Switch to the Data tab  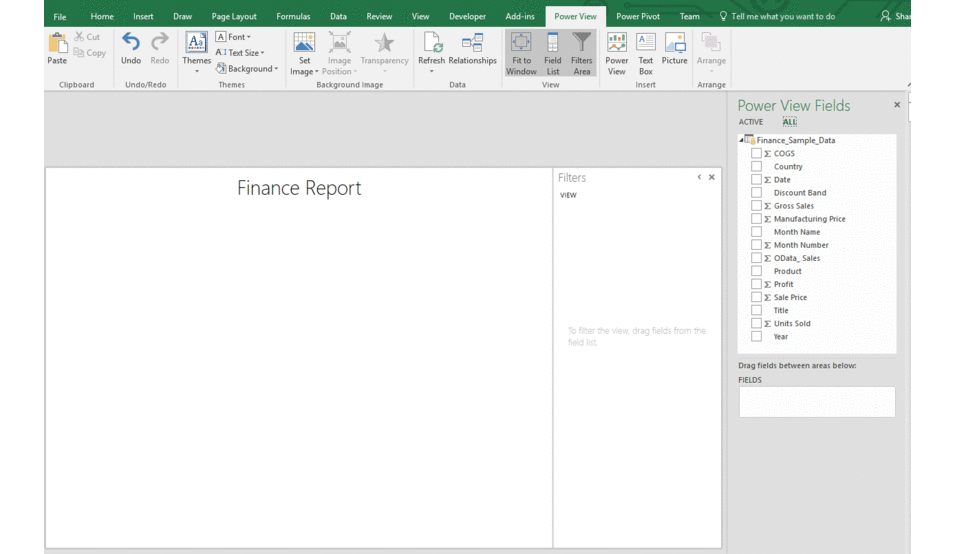[338, 16]
